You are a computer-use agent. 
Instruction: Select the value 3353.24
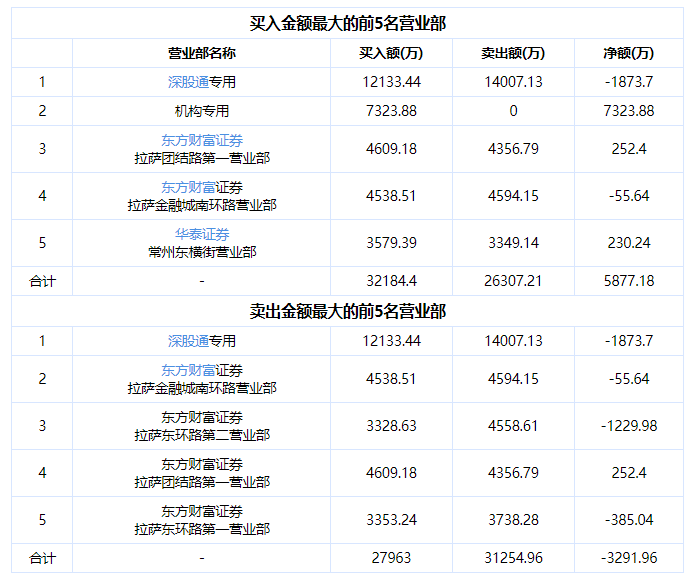point(391,520)
